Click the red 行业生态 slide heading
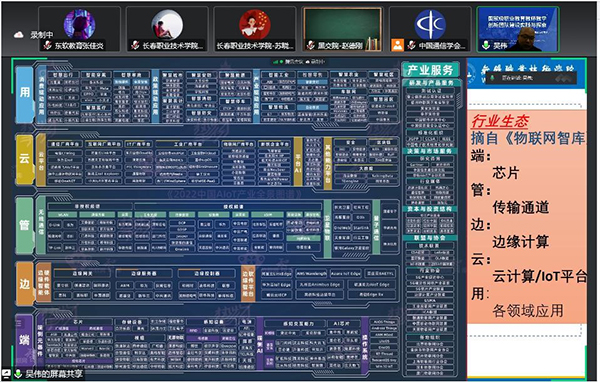600x382 pixels. pyautogui.click(x=500, y=121)
